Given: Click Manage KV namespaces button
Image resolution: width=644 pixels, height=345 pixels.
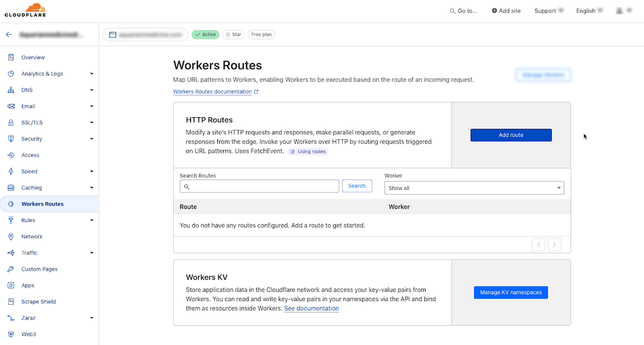Looking at the screenshot, I should (511, 293).
